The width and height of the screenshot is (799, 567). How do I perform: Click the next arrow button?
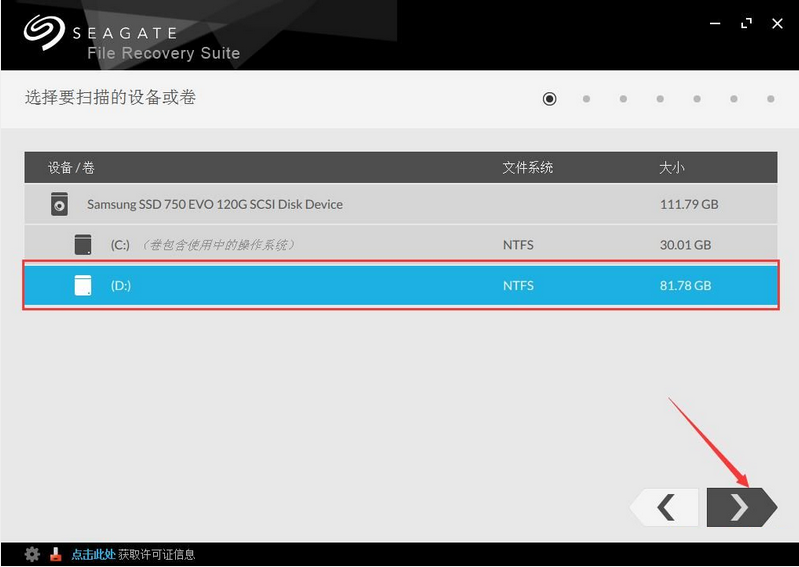pos(741,507)
